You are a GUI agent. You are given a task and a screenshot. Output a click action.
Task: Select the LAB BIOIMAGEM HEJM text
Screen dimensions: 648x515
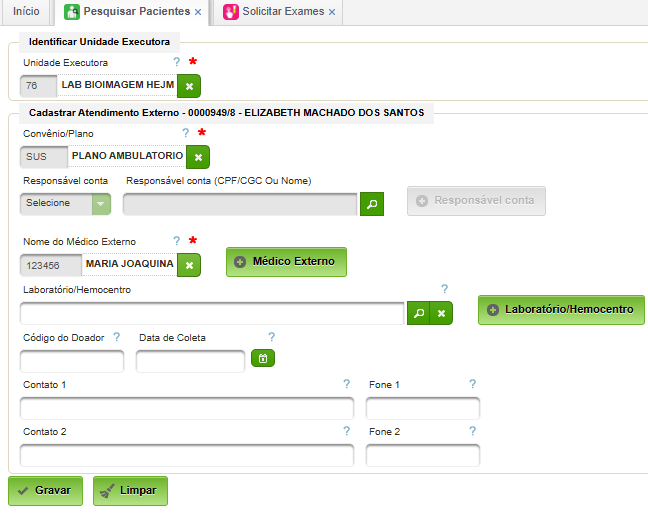[x=118, y=85]
